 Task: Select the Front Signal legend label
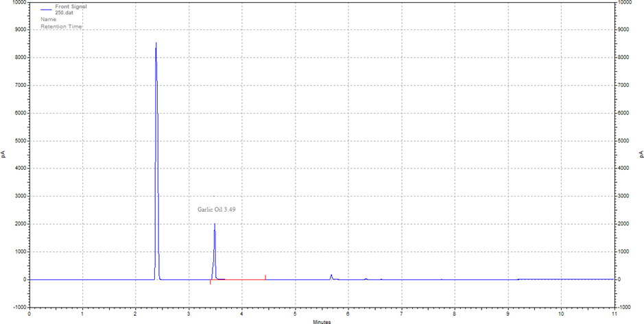(x=71, y=7)
